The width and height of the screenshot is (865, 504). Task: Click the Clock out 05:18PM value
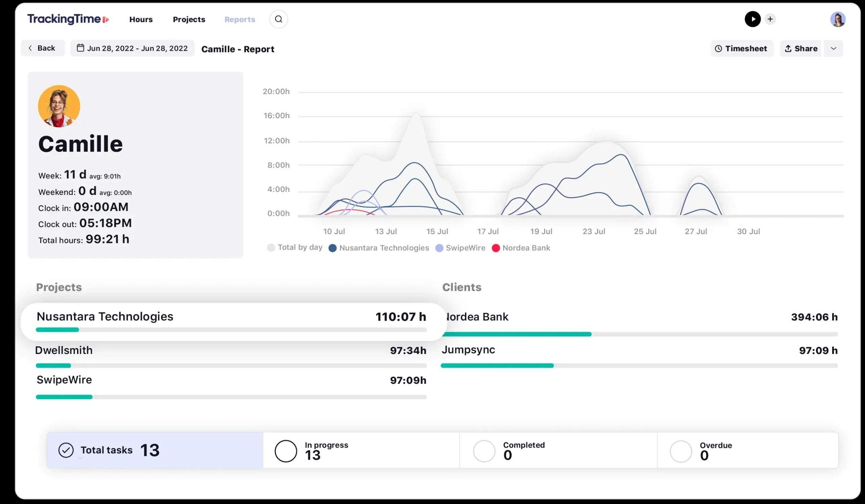point(105,223)
